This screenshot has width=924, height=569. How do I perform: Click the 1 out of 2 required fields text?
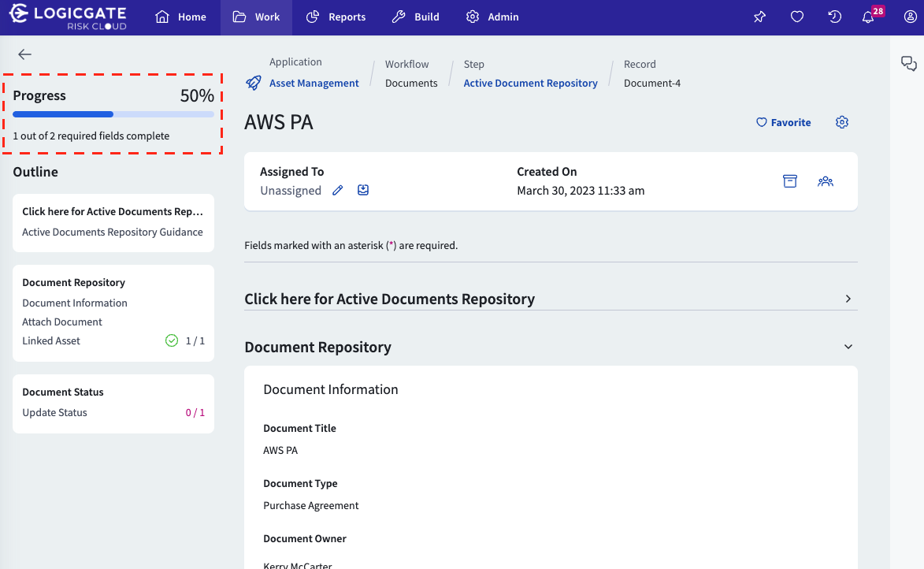coord(91,136)
